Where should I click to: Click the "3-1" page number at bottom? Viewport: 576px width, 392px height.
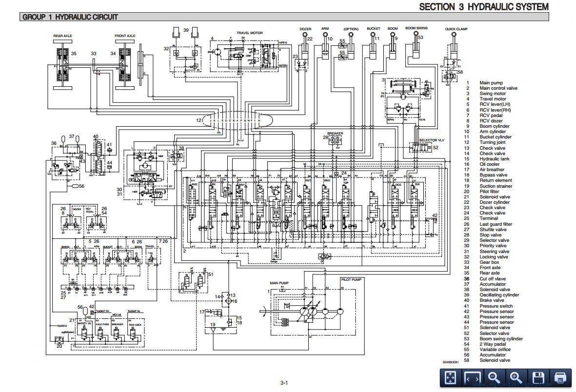pos(284,383)
